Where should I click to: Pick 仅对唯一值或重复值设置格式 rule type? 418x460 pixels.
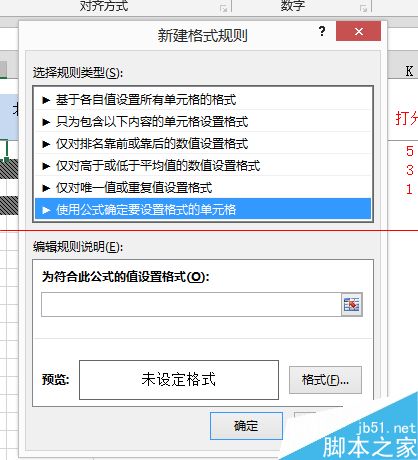(x=203, y=188)
